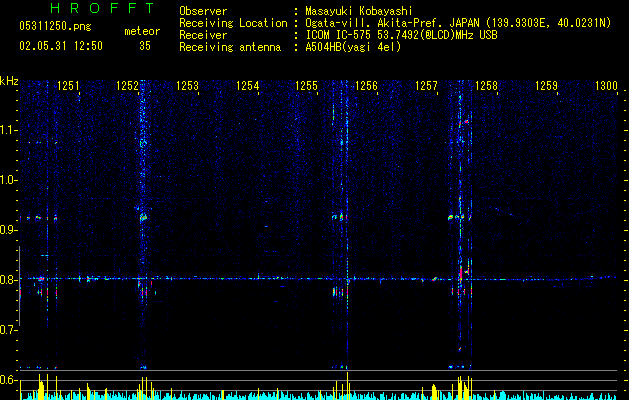Click the 1300 time marker
Viewport: 629px width, 400px height.
(x=606, y=86)
